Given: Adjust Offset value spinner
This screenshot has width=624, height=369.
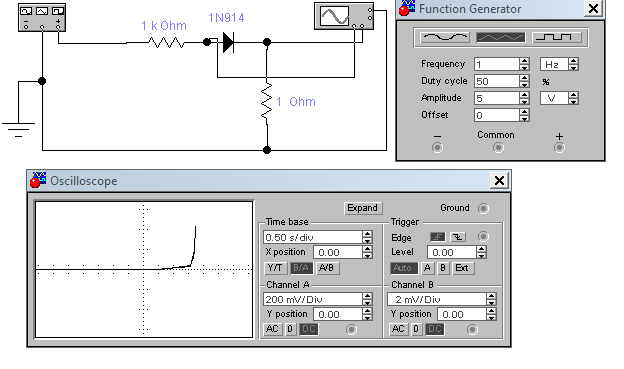Looking at the screenshot, I should (x=525, y=115).
